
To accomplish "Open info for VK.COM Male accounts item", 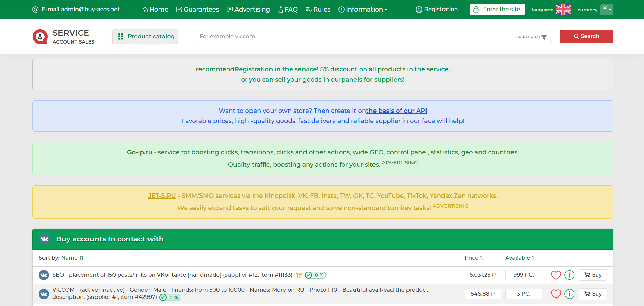I will coord(569,294).
